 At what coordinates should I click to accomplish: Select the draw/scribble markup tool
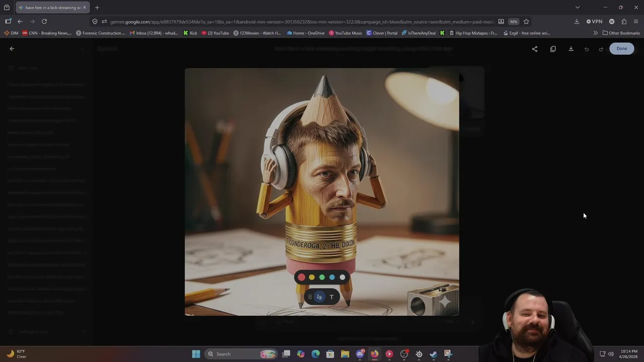319,297
